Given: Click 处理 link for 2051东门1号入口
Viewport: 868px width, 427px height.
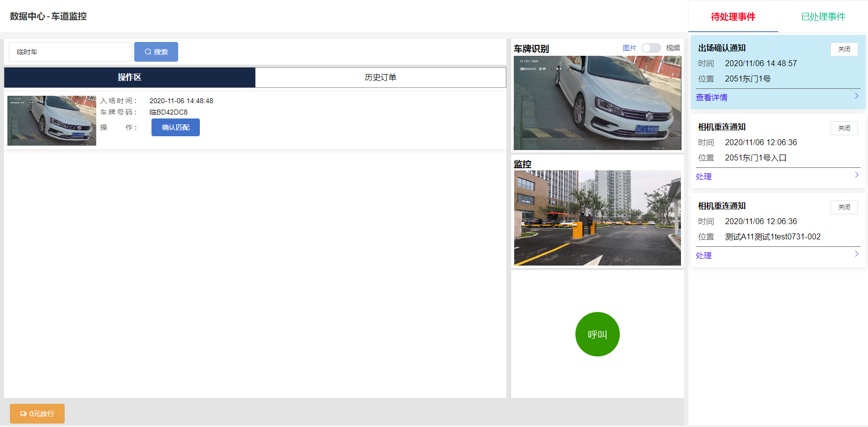Looking at the screenshot, I should pos(703,177).
